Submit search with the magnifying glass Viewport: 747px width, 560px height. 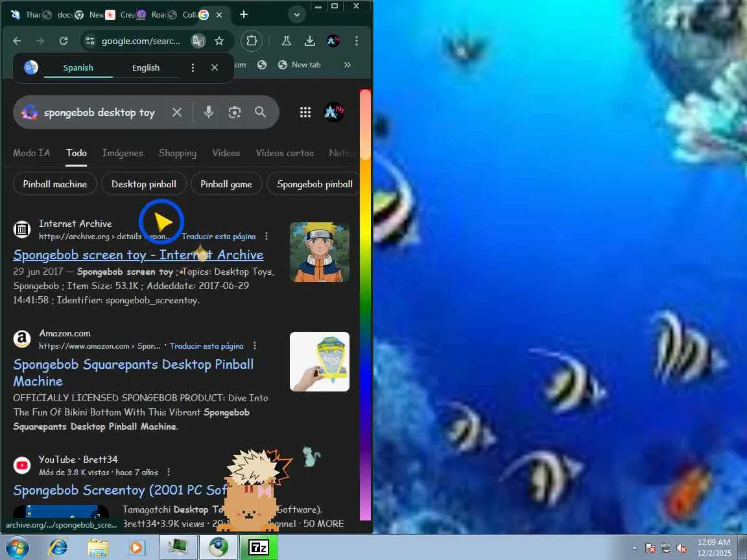[x=260, y=112]
